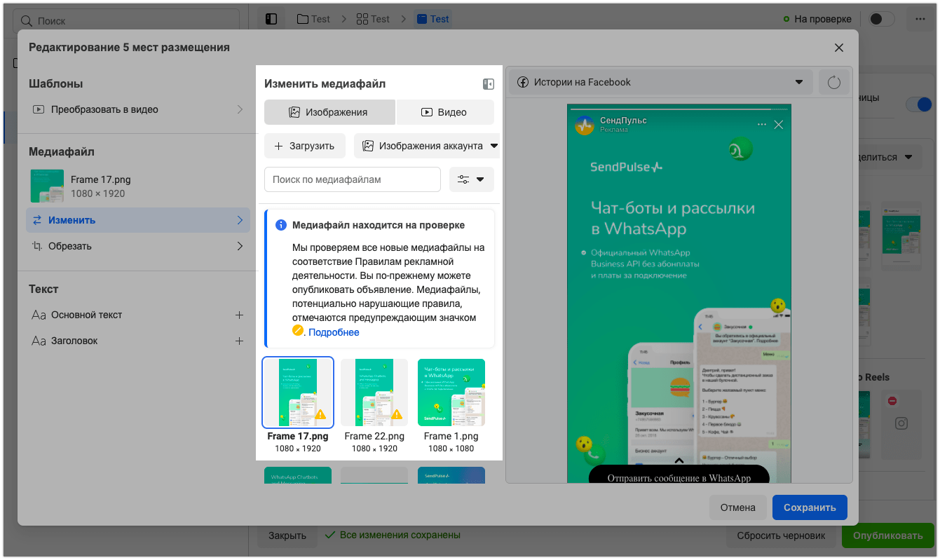This screenshot has height=560, width=940.
Task: Click the Instagram icon in background panel
Action: coord(902,423)
